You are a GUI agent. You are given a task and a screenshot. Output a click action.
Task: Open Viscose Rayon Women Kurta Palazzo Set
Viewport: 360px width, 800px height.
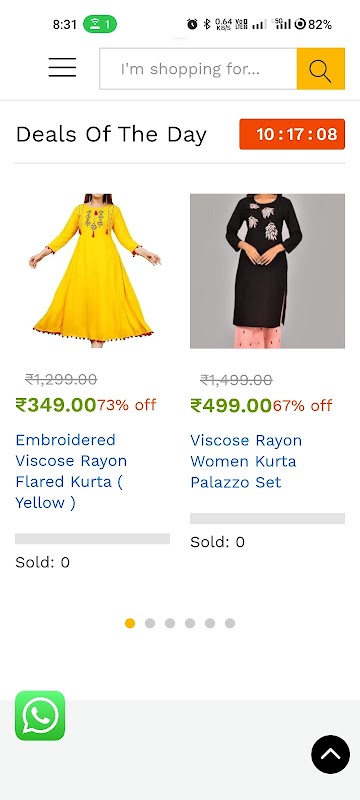point(246,461)
